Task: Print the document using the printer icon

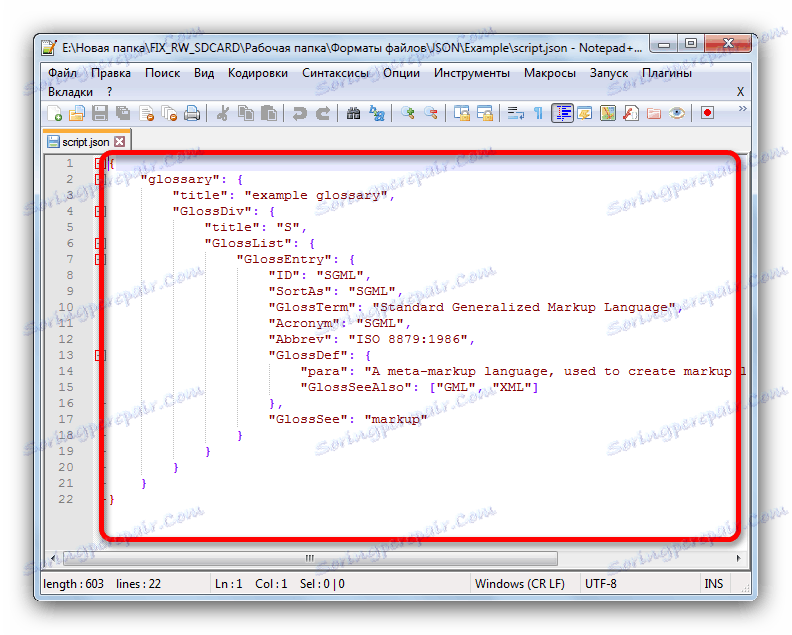Action: pos(192,113)
